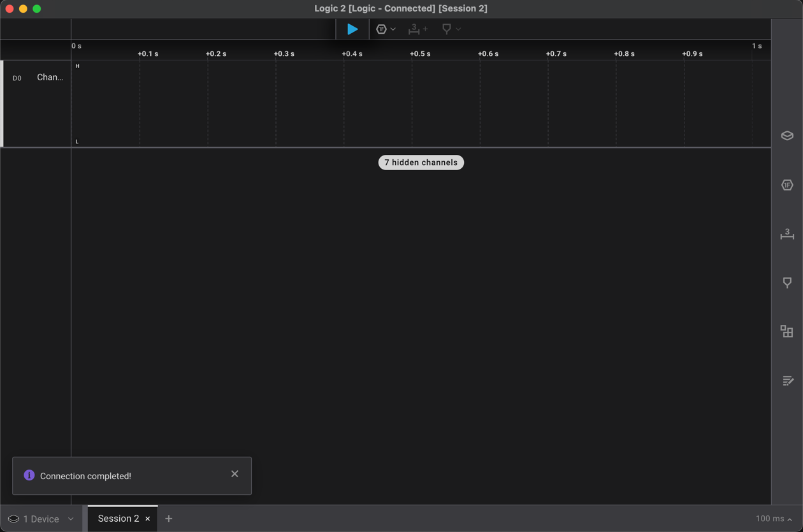Click the timing marker icon in top toolbar
This screenshot has width=803, height=532.
pos(447,29)
